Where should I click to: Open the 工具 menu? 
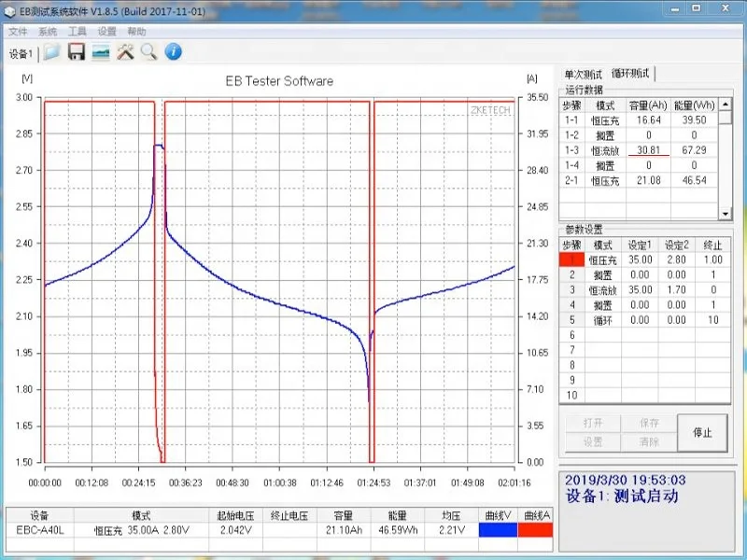point(78,32)
